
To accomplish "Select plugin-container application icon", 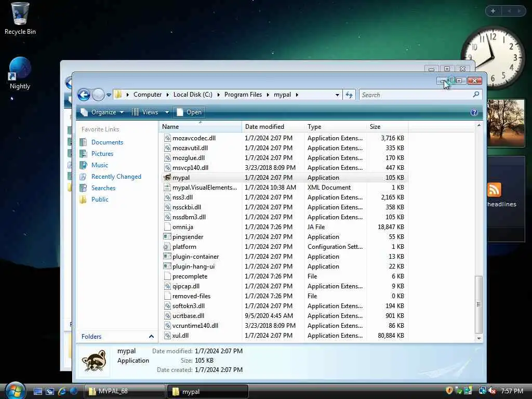I will [x=167, y=256].
